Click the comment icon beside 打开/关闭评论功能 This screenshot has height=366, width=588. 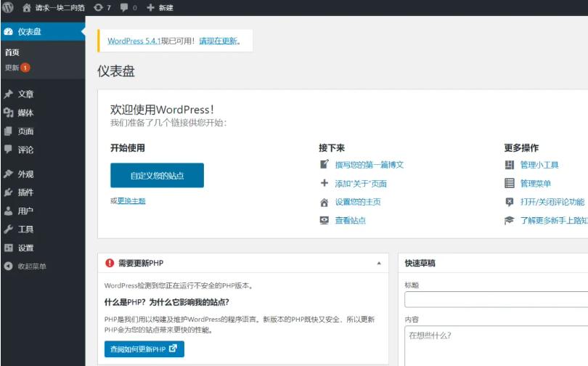[x=510, y=202]
